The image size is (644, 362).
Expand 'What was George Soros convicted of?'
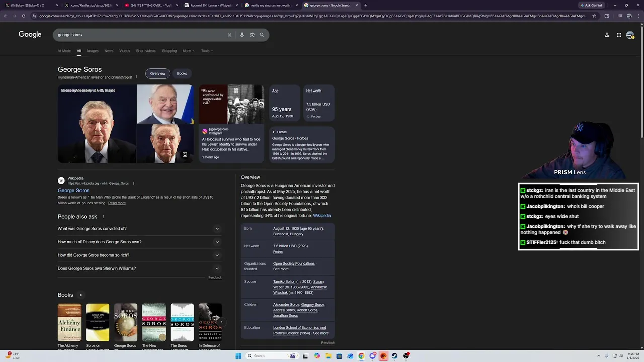139,229
